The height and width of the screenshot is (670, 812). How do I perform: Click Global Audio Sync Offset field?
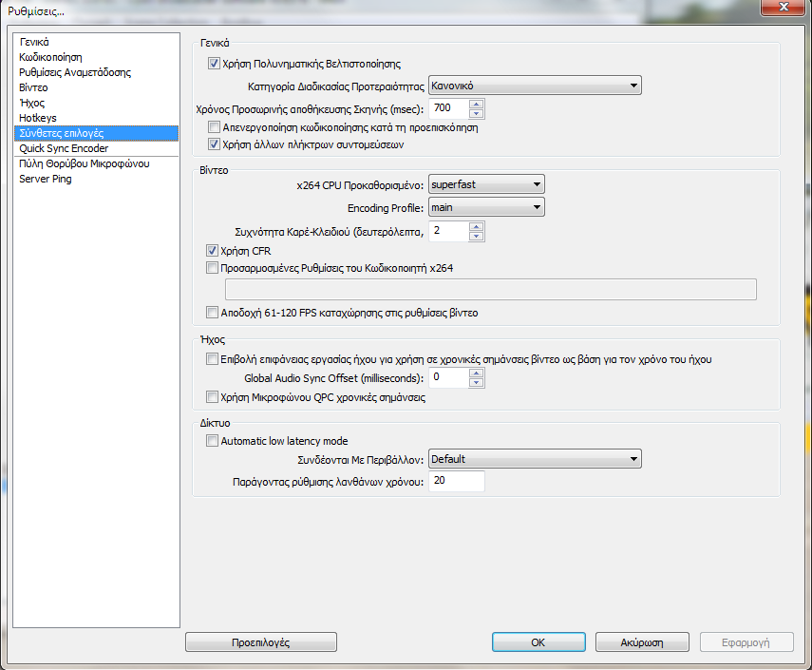449,377
